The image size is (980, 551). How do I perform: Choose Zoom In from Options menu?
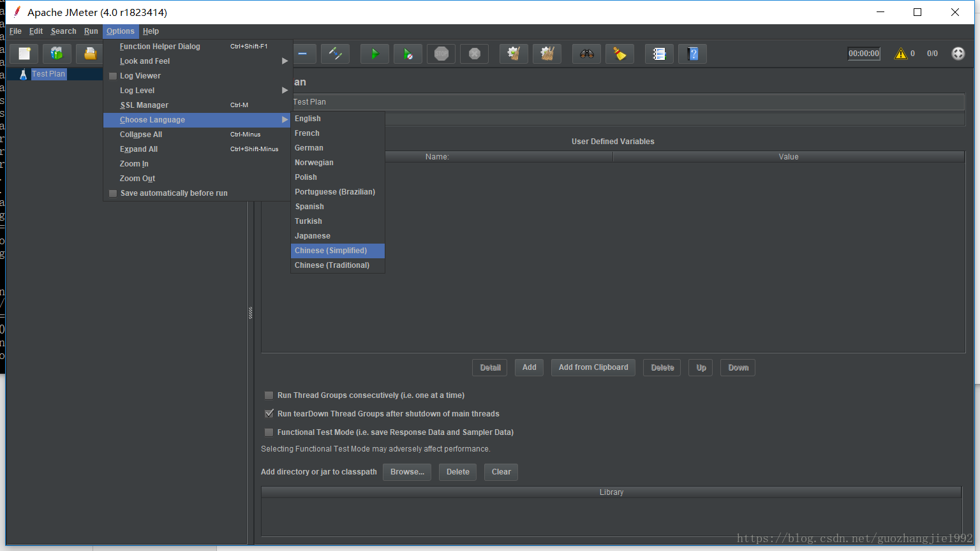198,164
